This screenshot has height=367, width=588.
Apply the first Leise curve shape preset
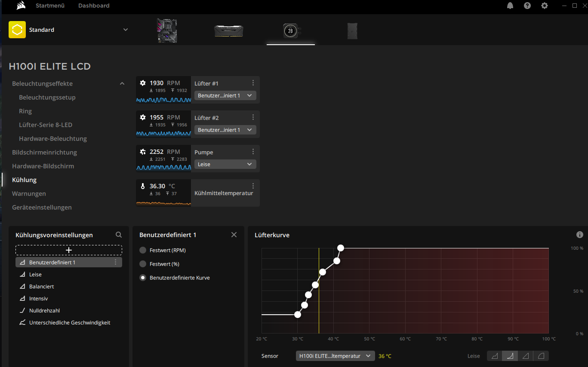495,356
